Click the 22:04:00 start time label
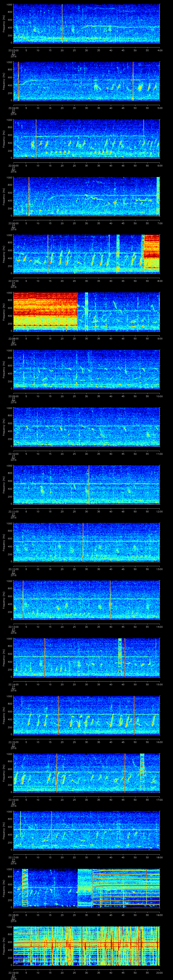173x980 pixels. pos(13,108)
